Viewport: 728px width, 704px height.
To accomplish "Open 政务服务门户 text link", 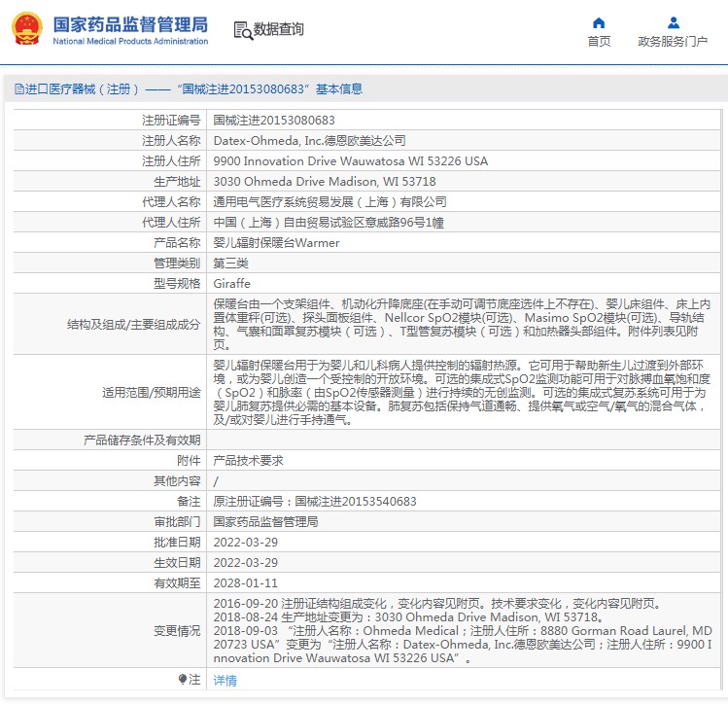I will [x=673, y=42].
